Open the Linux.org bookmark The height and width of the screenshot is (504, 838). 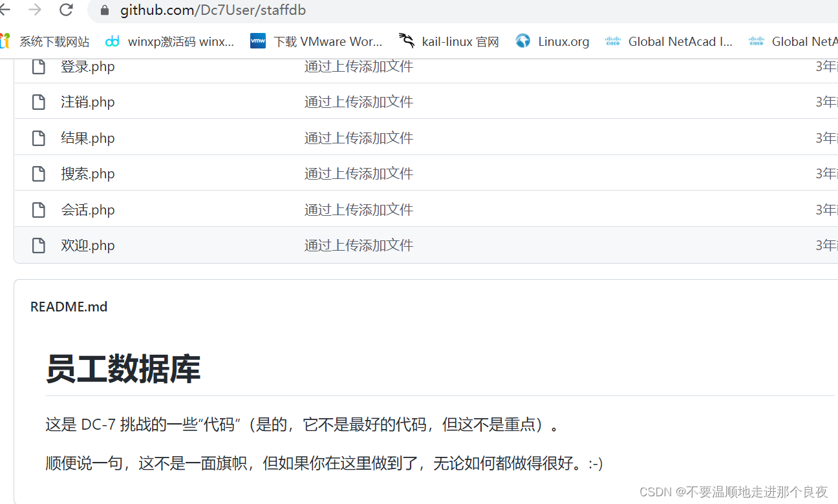[553, 41]
